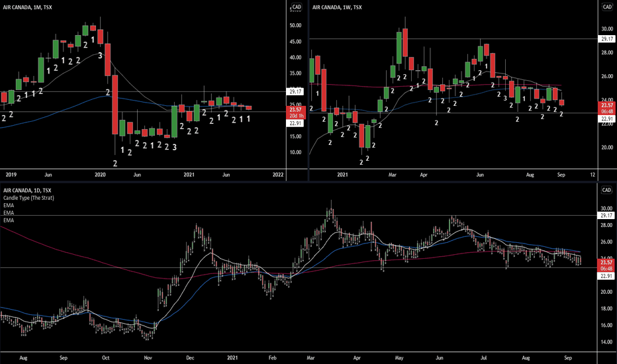Open CAD currency selector on daily chart
Screen dimensions: 617x364
[606, 190]
